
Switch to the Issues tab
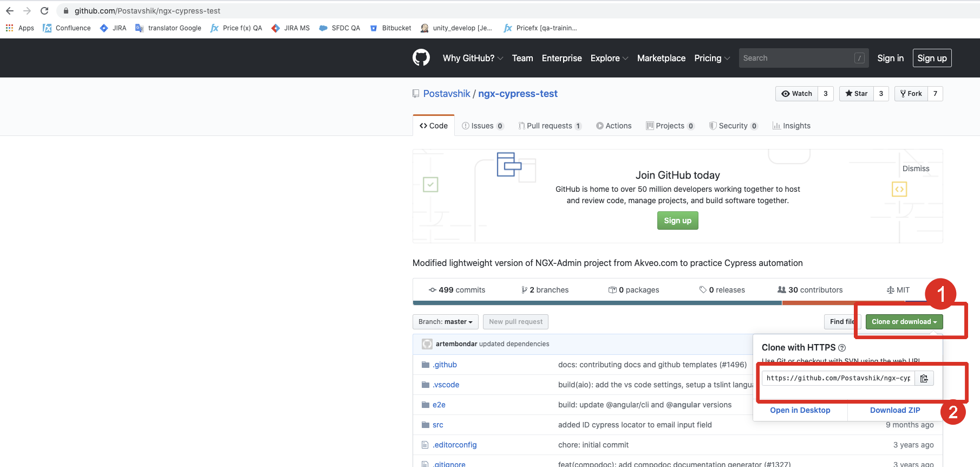coord(482,126)
